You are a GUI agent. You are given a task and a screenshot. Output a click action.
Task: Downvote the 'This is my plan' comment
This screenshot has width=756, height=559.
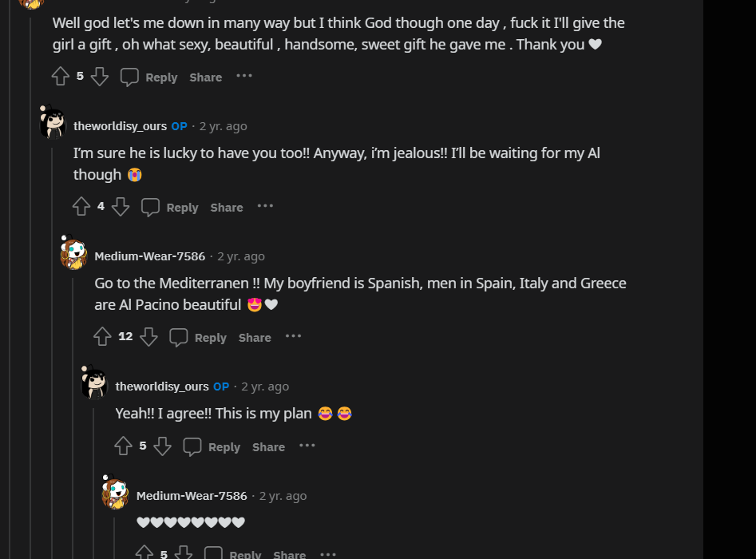coord(163,446)
